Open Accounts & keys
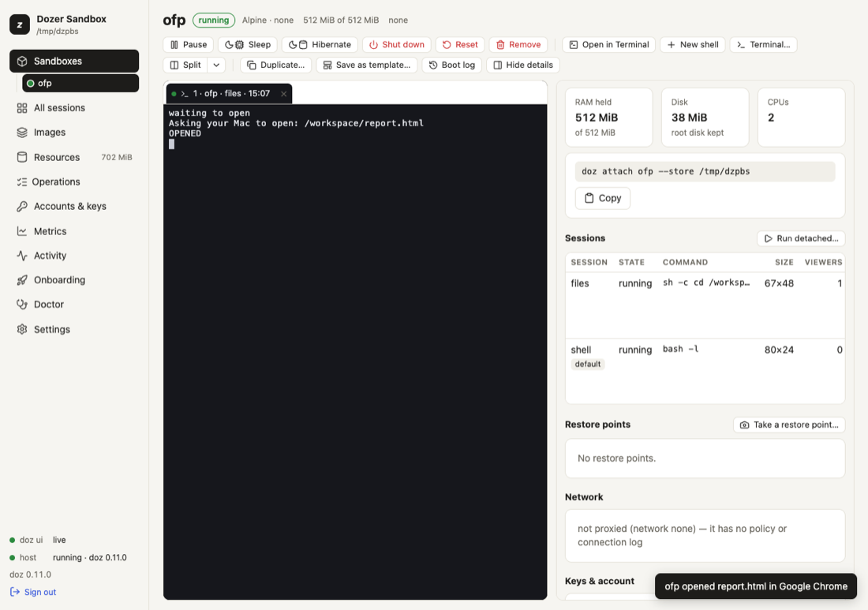This screenshot has height=610, width=868. (x=74, y=207)
